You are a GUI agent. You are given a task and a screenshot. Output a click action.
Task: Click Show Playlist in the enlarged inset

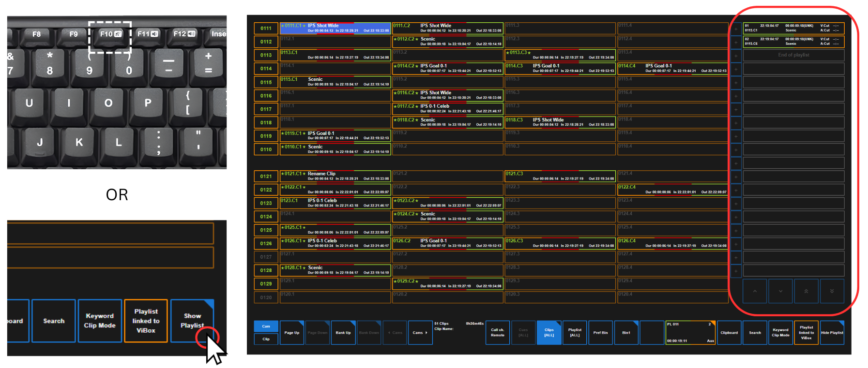tap(192, 321)
